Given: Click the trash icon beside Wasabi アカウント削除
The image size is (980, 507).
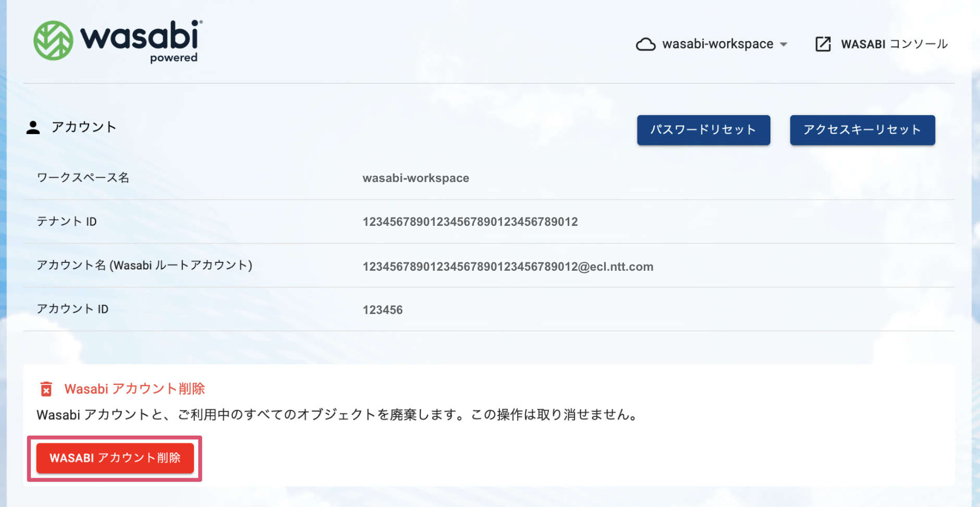Looking at the screenshot, I should 46,389.
